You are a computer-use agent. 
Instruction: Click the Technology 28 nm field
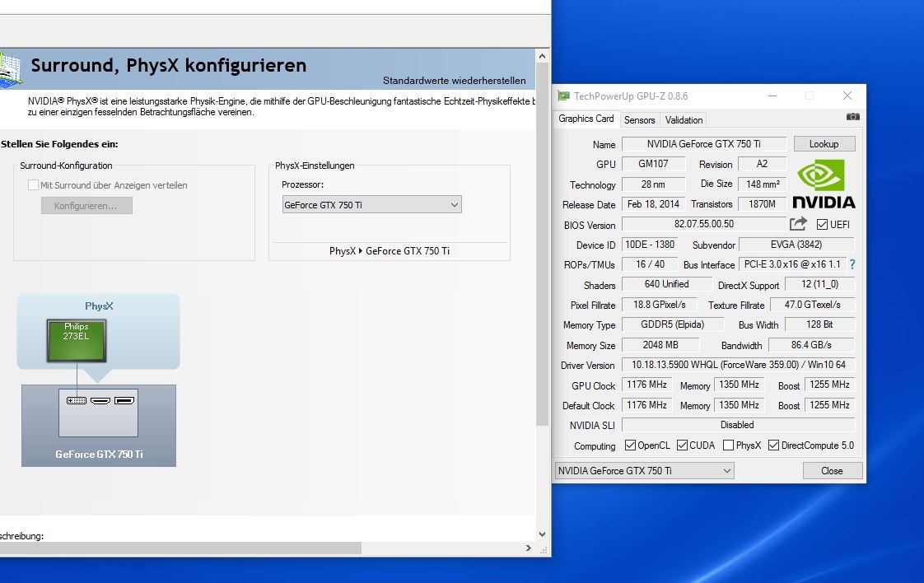(x=654, y=184)
